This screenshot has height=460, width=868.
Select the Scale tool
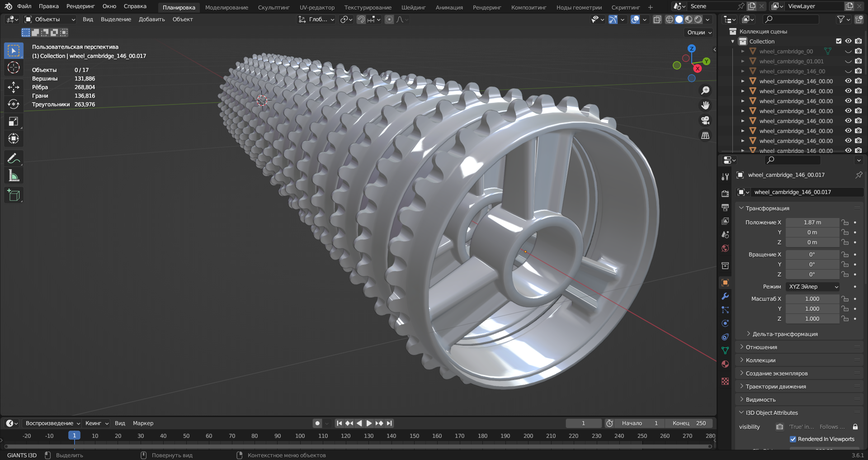tap(14, 121)
